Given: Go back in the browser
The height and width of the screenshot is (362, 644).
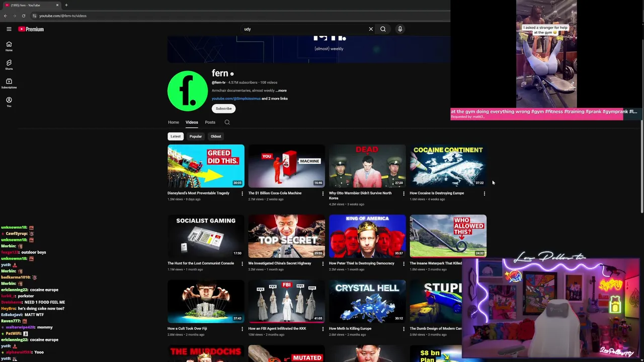Looking at the screenshot, I should coord(6,16).
